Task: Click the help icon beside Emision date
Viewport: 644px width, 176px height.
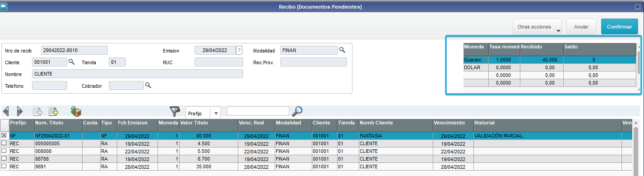Action: (x=239, y=50)
